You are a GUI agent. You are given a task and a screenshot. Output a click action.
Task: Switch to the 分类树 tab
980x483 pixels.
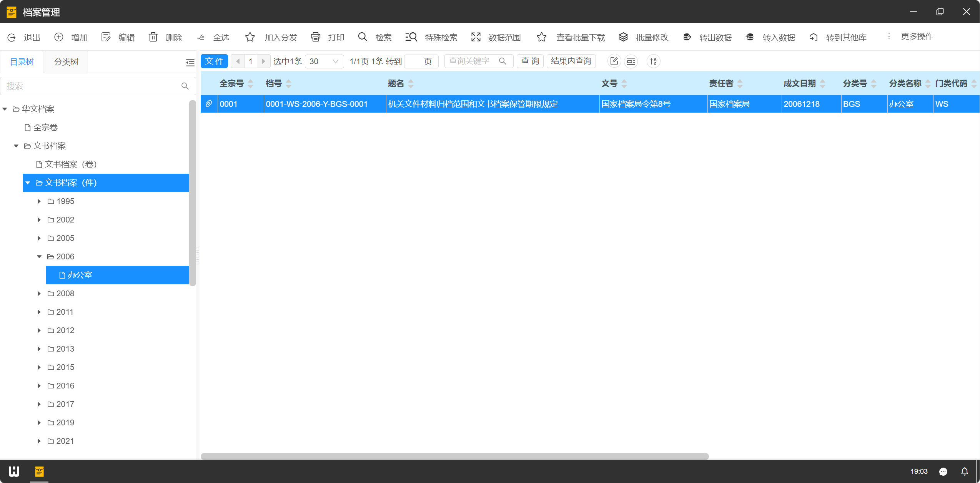tap(66, 62)
